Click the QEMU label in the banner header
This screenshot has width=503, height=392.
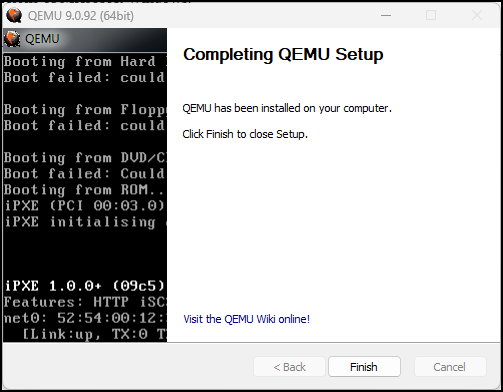(42, 39)
